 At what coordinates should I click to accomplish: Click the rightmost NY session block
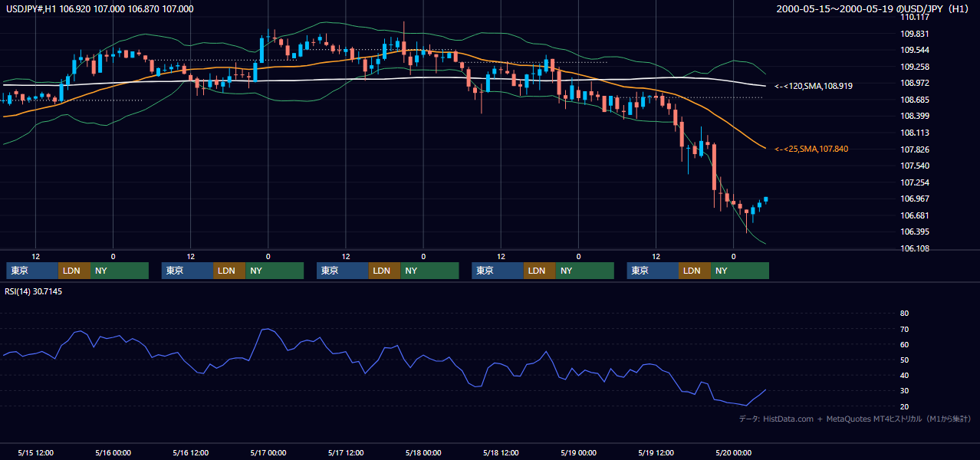(740, 271)
